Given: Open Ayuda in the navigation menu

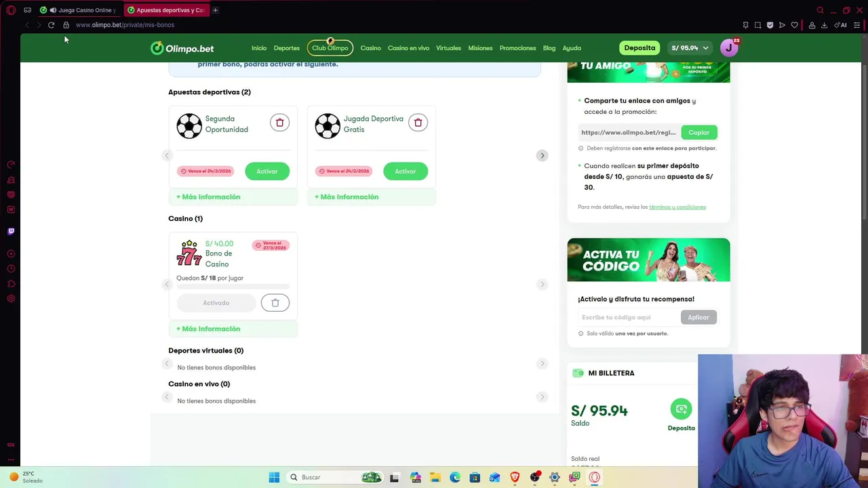Looking at the screenshot, I should coord(572,48).
